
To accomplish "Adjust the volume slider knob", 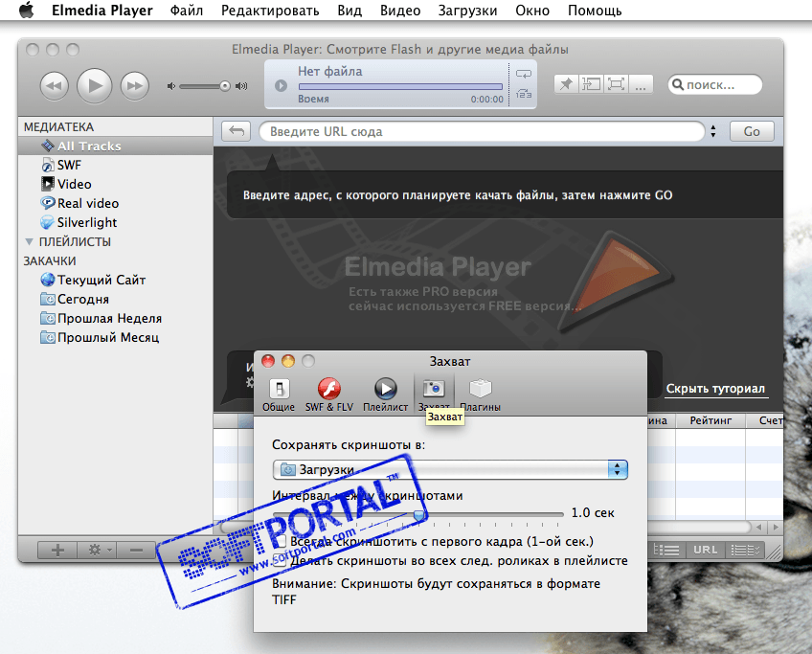I will point(225,86).
